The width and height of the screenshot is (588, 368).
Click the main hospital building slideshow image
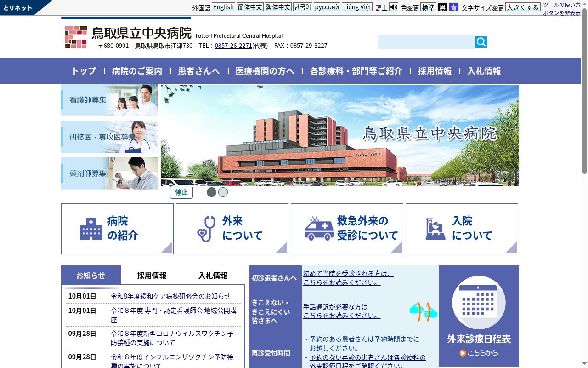[340, 135]
